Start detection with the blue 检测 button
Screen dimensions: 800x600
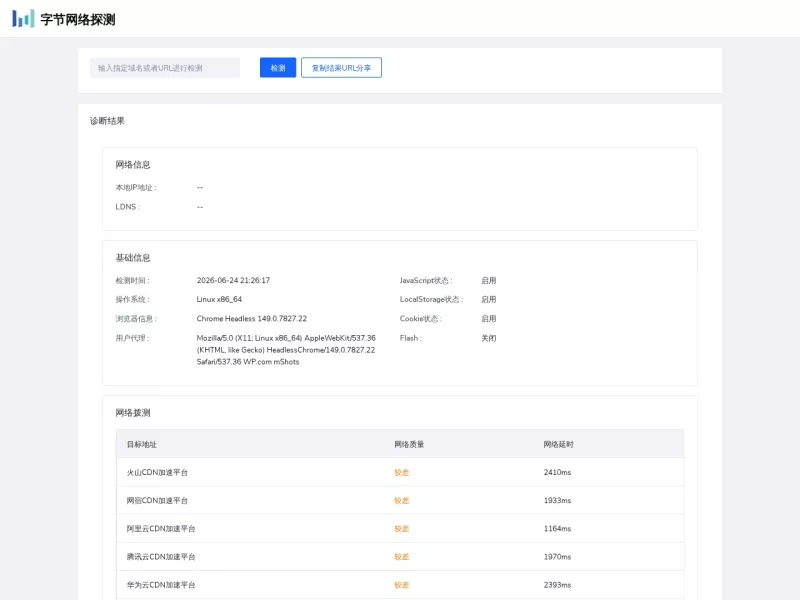click(x=278, y=68)
